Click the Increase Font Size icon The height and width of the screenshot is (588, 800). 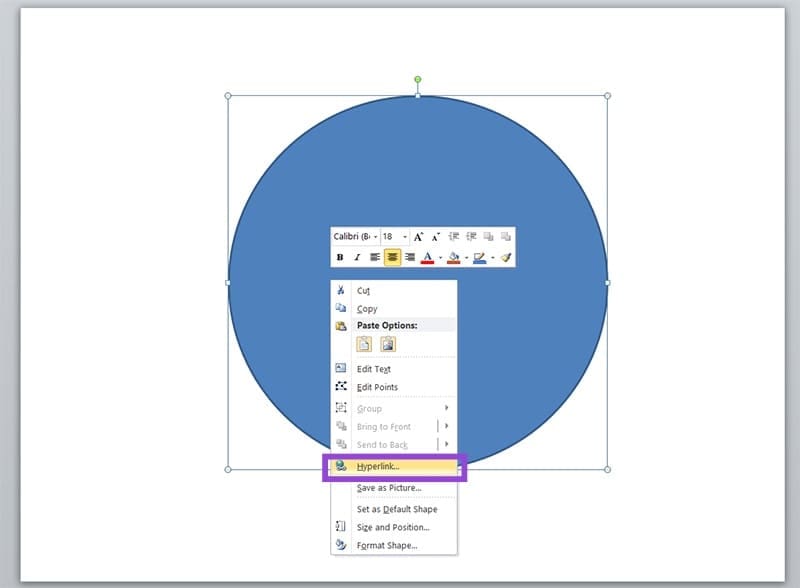(x=419, y=237)
